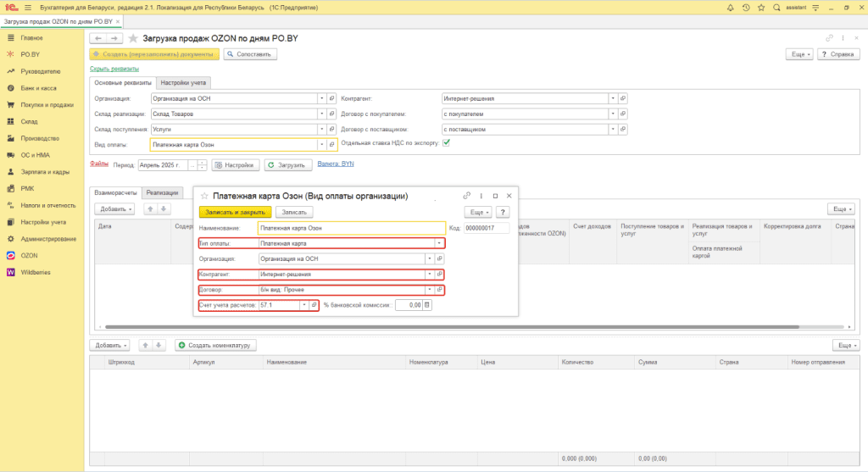The height and width of the screenshot is (472, 868).
Task: Expand the Тип оплаты dropdown in dialog
Action: (x=439, y=243)
